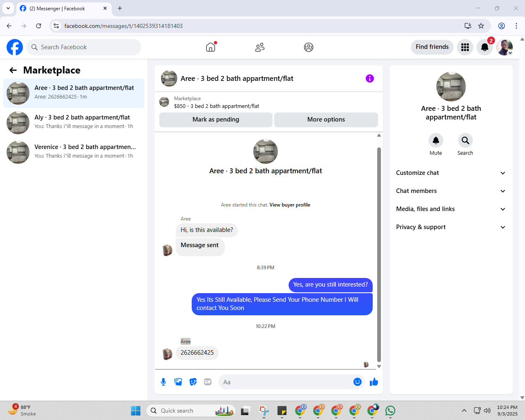The height and width of the screenshot is (420, 525).
Task: Click the chat header listing thumbnail
Action: 169,78
